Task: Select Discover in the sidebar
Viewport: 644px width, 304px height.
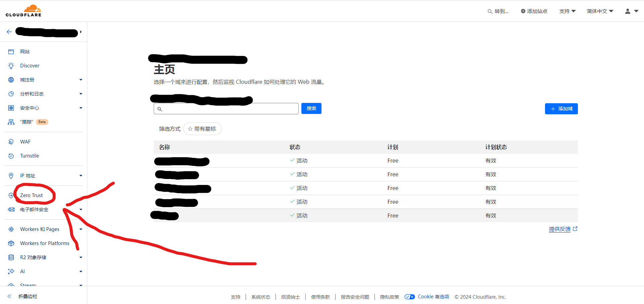Action: coord(30,66)
